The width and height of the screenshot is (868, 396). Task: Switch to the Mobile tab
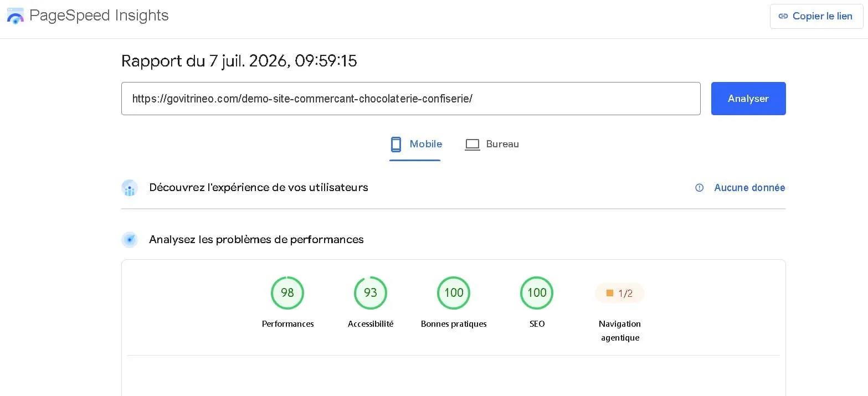pyautogui.click(x=415, y=145)
